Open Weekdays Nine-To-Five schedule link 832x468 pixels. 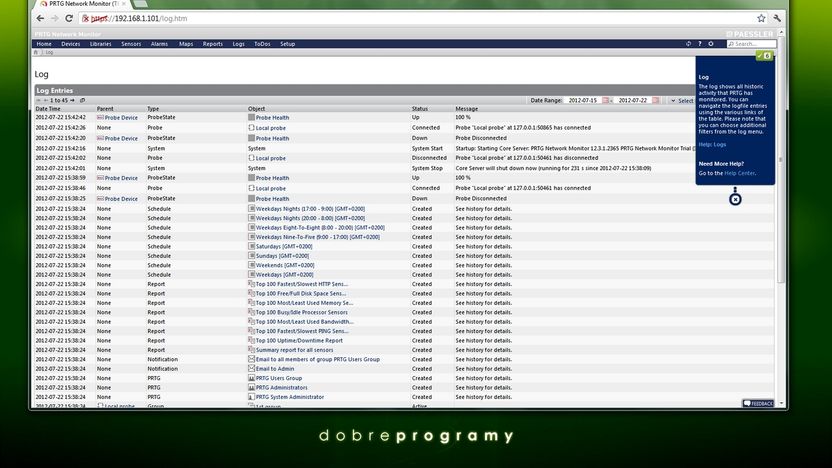coord(318,237)
